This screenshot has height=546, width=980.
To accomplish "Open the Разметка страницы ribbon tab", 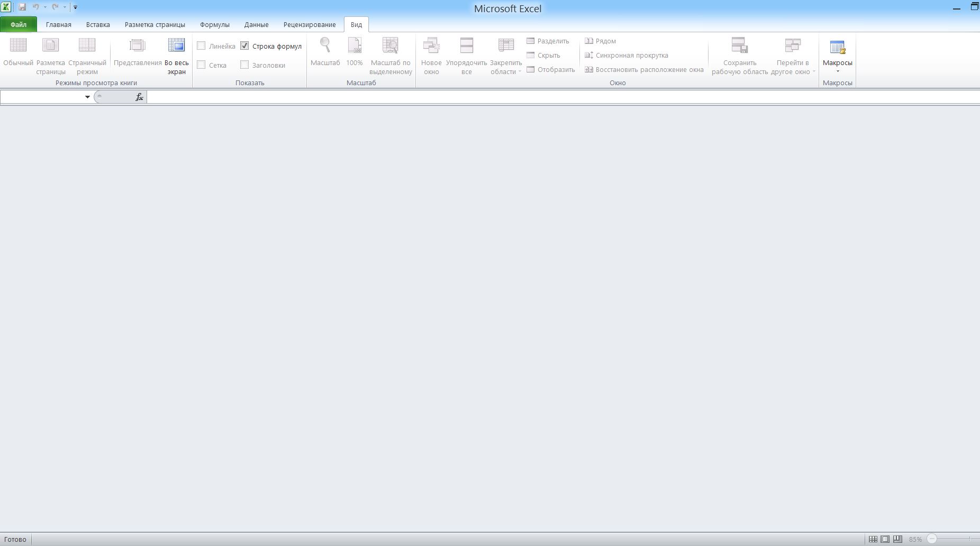I will tap(155, 24).
